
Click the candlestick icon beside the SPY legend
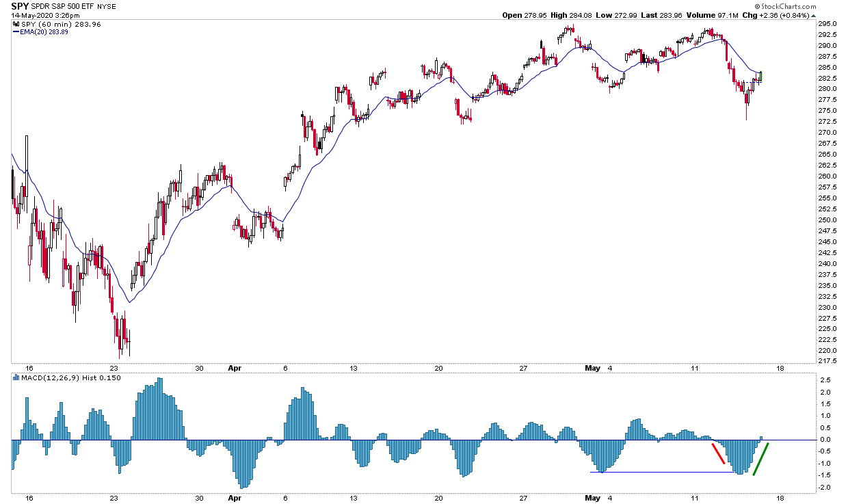(16, 25)
